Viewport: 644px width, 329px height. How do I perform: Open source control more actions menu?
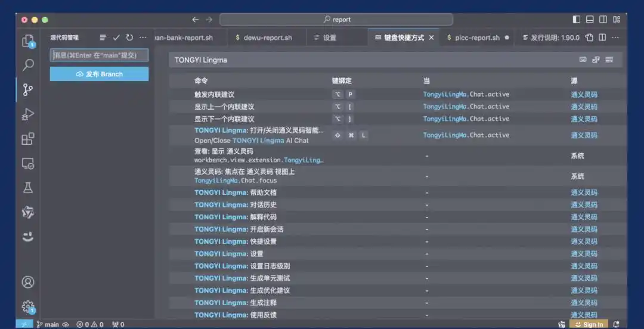143,38
